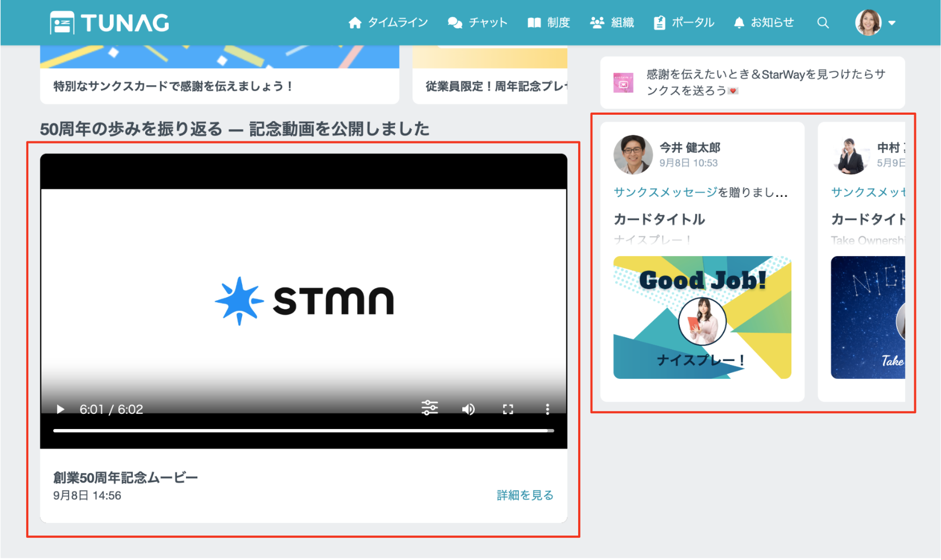941x560 pixels.
Task: Click the 詳細を見る link
Action: pos(525,495)
